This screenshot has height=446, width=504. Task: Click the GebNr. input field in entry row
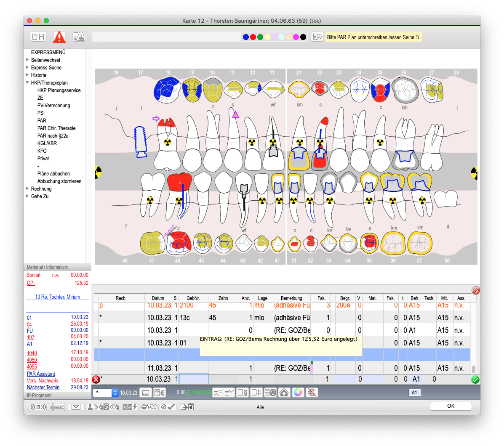pyautogui.click(x=193, y=379)
